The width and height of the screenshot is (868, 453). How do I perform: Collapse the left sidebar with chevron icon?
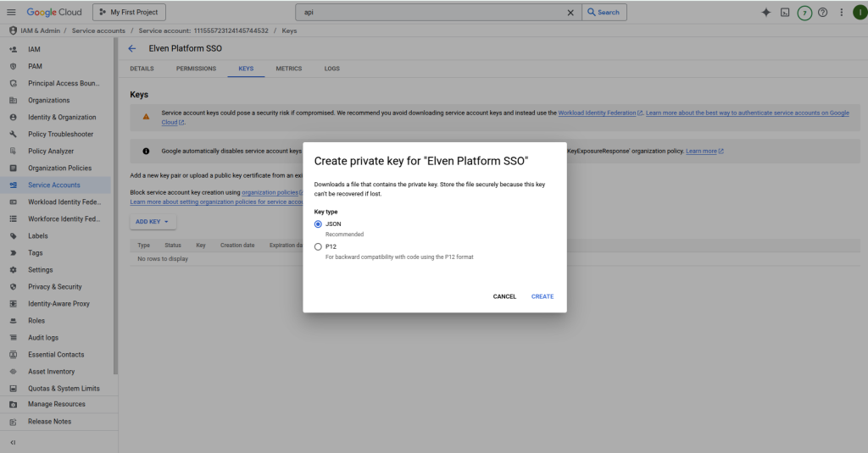point(13,443)
